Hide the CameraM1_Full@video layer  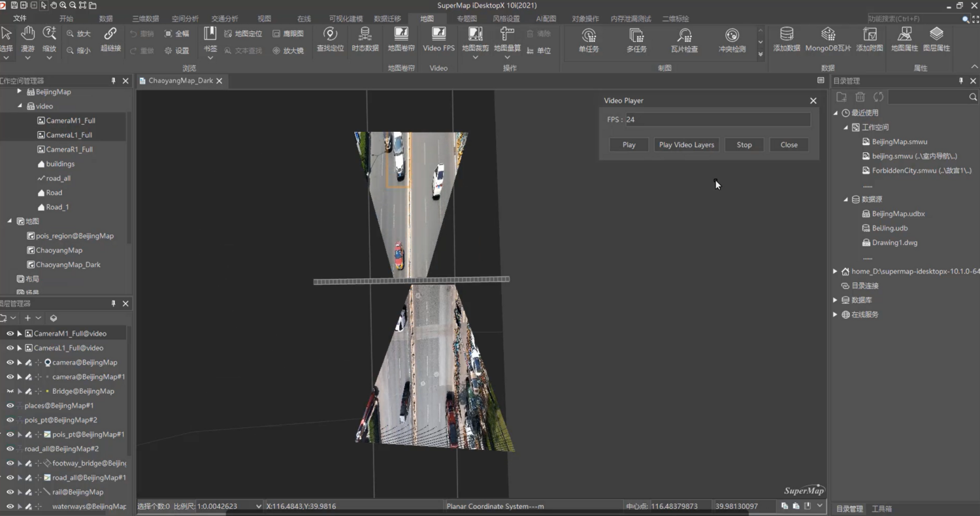10,334
